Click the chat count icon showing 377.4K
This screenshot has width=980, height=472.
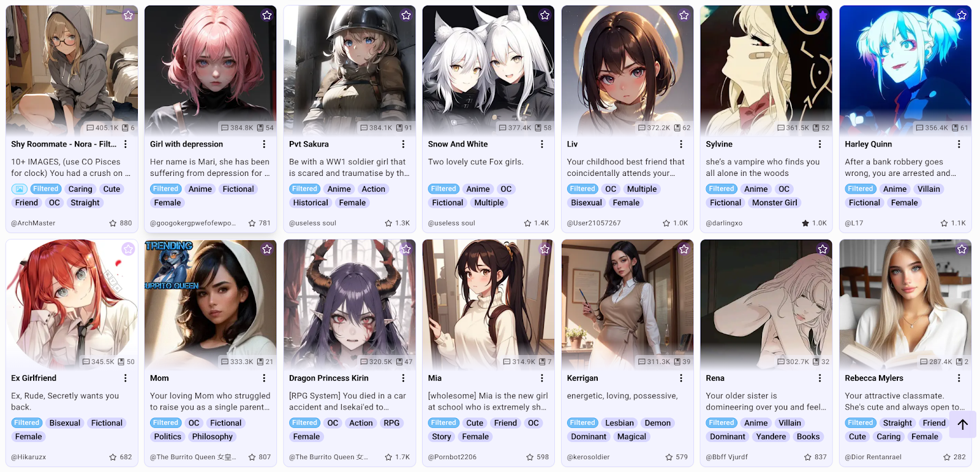[x=503, y=128]
